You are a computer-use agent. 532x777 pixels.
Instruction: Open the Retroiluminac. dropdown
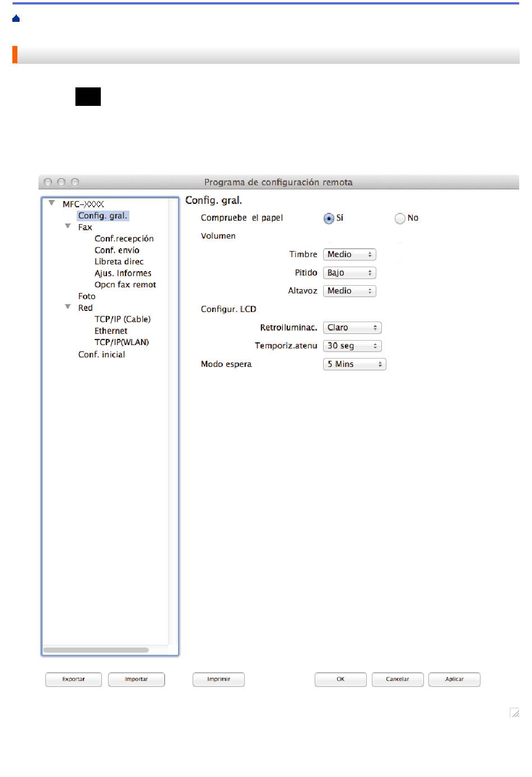pyautogui.click(x=352, y=328)
